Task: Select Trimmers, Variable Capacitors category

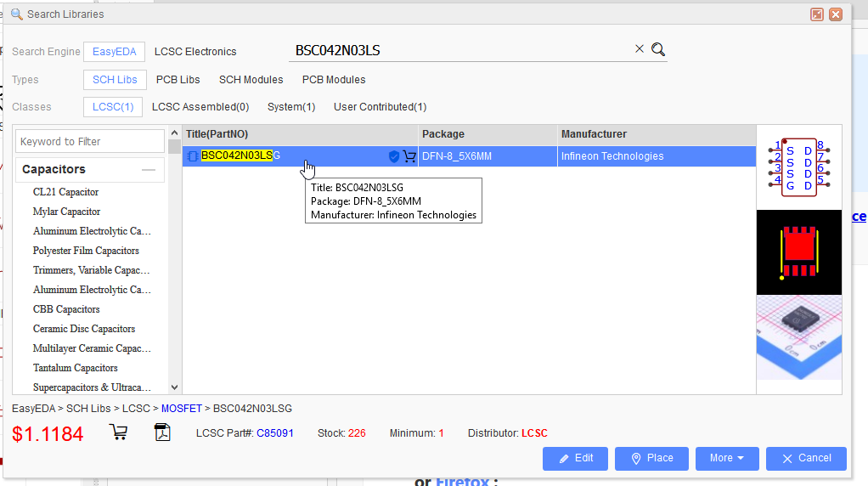Action: [92, 270]
